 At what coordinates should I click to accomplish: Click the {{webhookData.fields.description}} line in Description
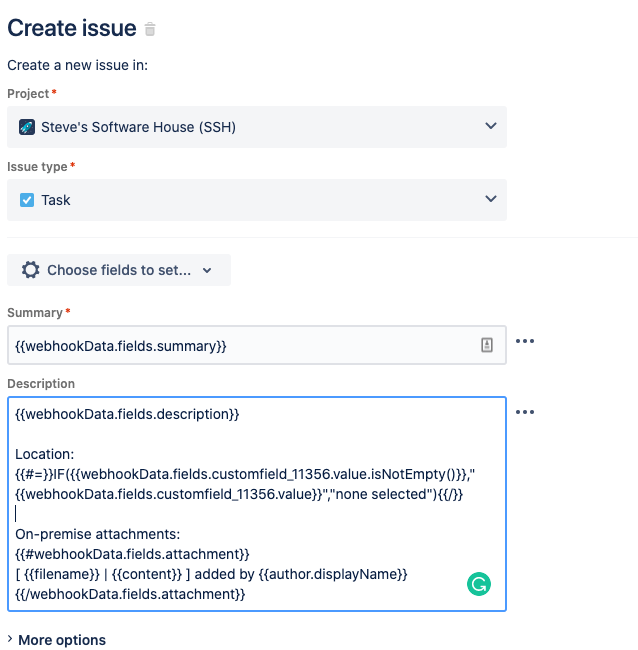click(127, 415)
